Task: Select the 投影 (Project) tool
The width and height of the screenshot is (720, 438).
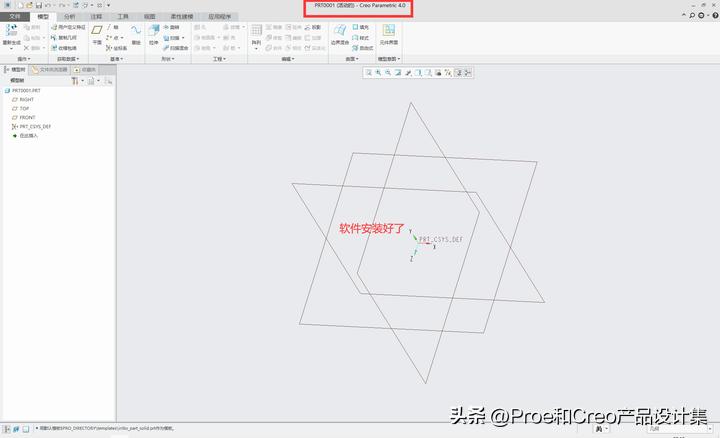Action: (x=313, y=28)
